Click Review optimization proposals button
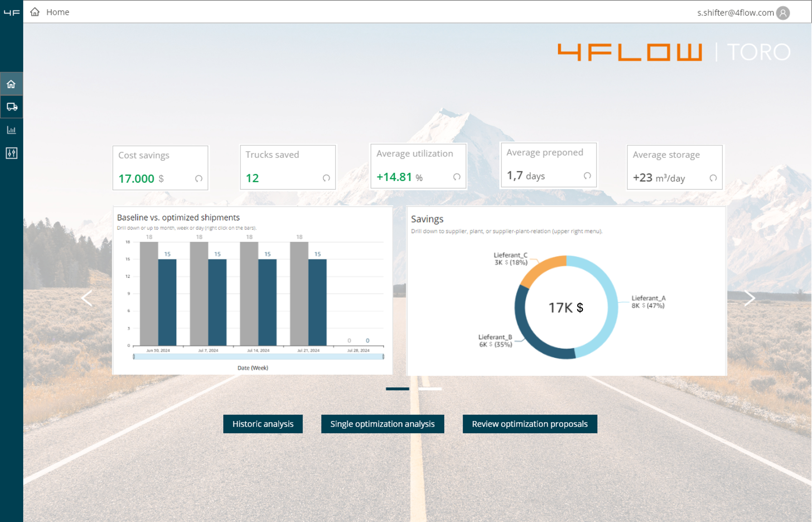Screen dimensions: 812x522 [x=529, y=424]
